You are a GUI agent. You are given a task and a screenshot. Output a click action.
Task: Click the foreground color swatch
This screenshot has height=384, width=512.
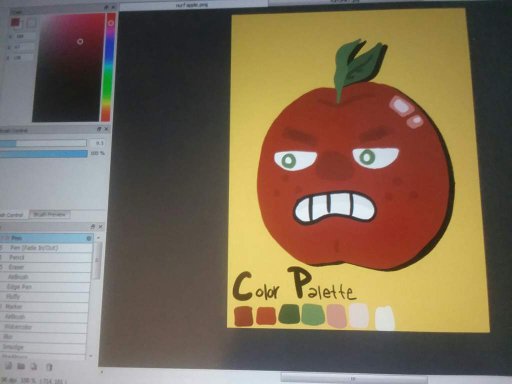click(15, 22)
